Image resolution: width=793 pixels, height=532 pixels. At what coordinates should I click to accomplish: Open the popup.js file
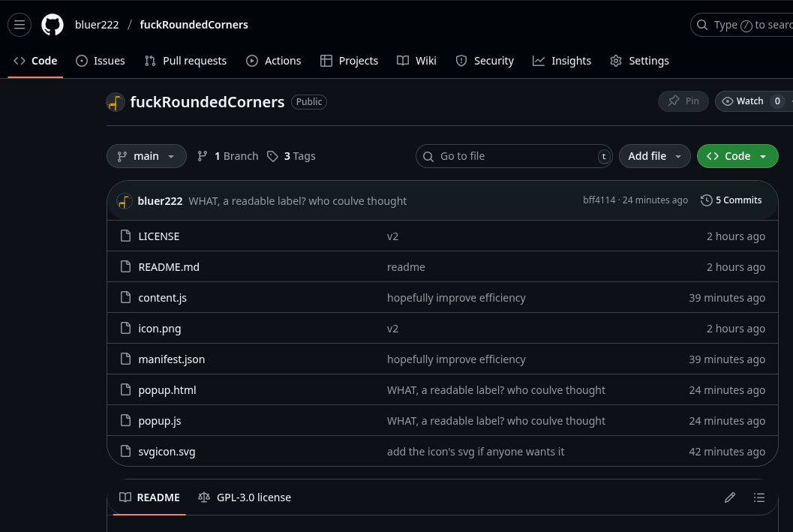[x=160, y=421]
